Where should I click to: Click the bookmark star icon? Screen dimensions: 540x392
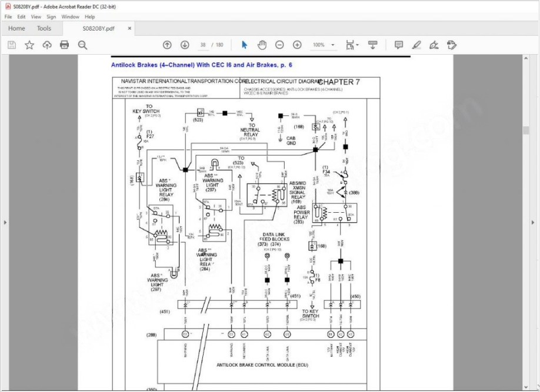click(29, 45)
